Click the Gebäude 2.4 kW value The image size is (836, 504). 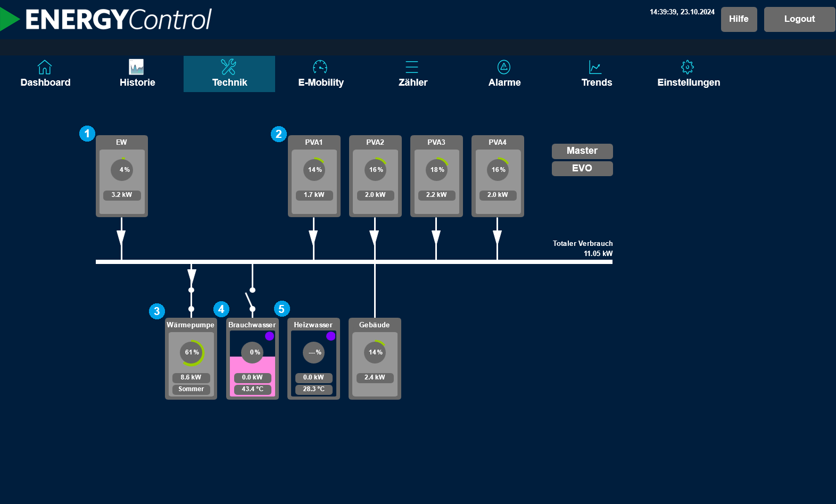tap(375, 378)
